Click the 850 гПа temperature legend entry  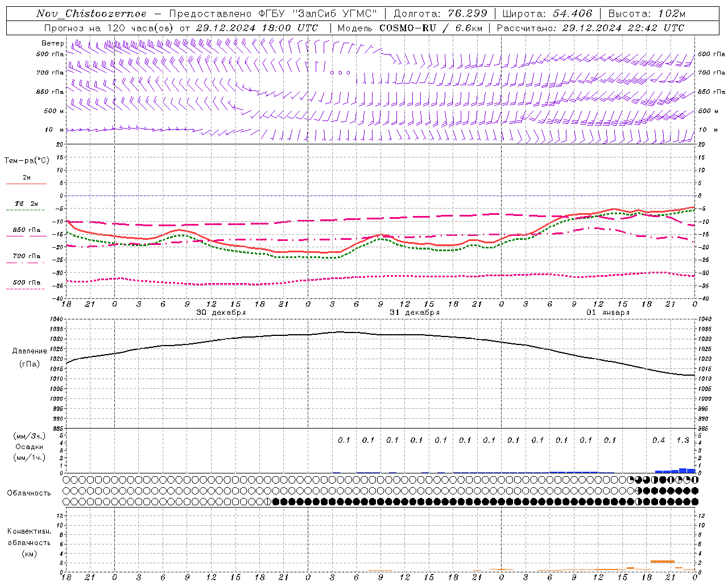point(27,231)
